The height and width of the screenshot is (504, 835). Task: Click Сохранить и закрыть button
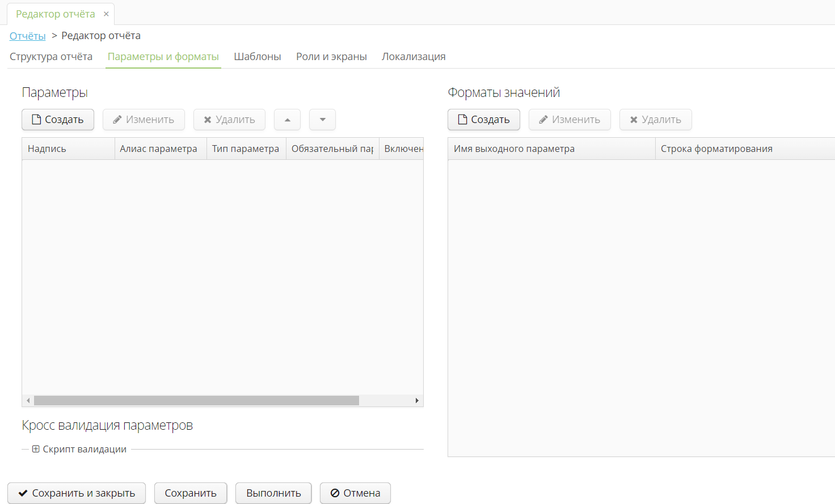tap(77, 493)
